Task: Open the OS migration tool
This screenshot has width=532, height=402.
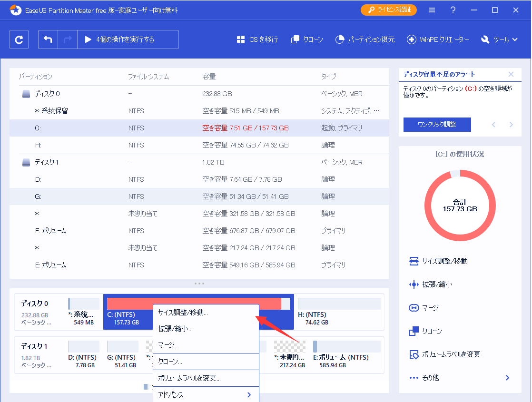Action: tap(257, 39)
